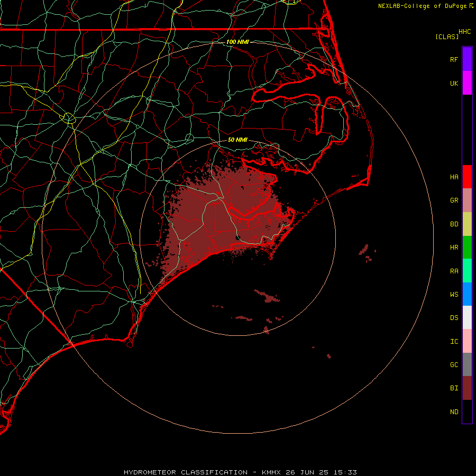The height and width of the screenshot is (476, 476).
Task: Click the BI legend label
Action: point(454,388)
